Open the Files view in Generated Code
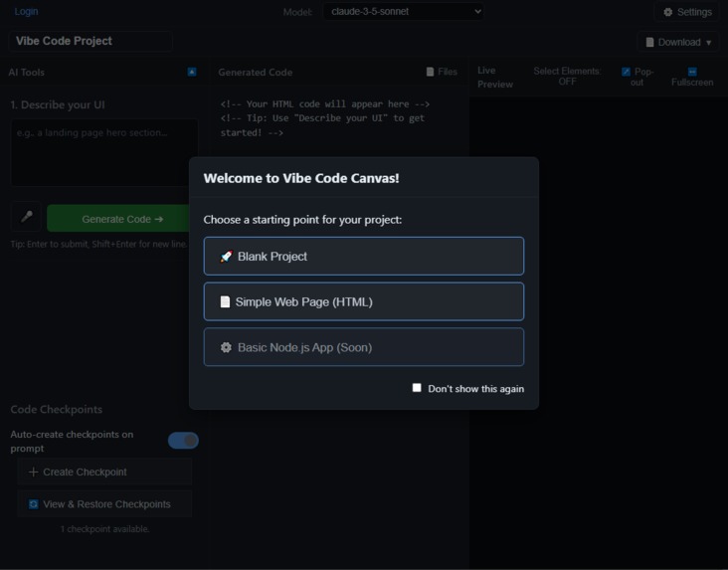Screen dimensions: 728x570 click(x=442, y=72)
